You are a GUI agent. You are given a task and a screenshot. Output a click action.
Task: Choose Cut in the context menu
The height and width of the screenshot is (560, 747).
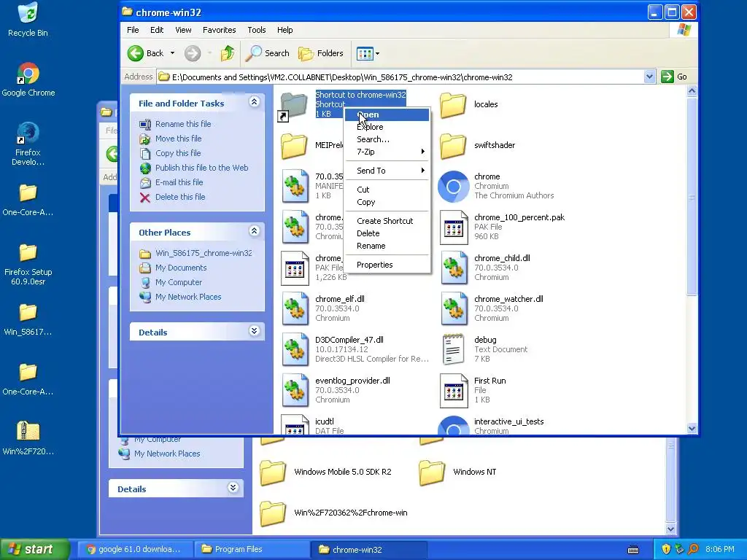point(387,190)
